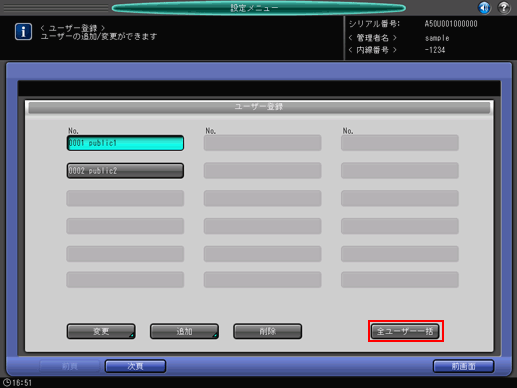Screen dimensions: 517x388
Task: Select the first empty slot in right column
Action: (400, 143)
